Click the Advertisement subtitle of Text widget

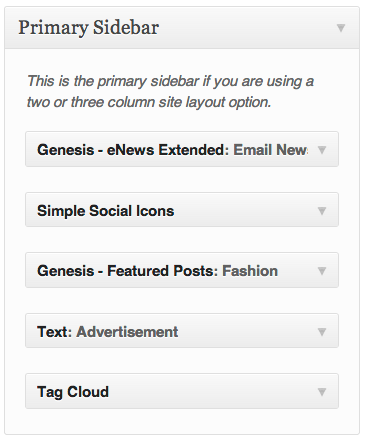127,332
